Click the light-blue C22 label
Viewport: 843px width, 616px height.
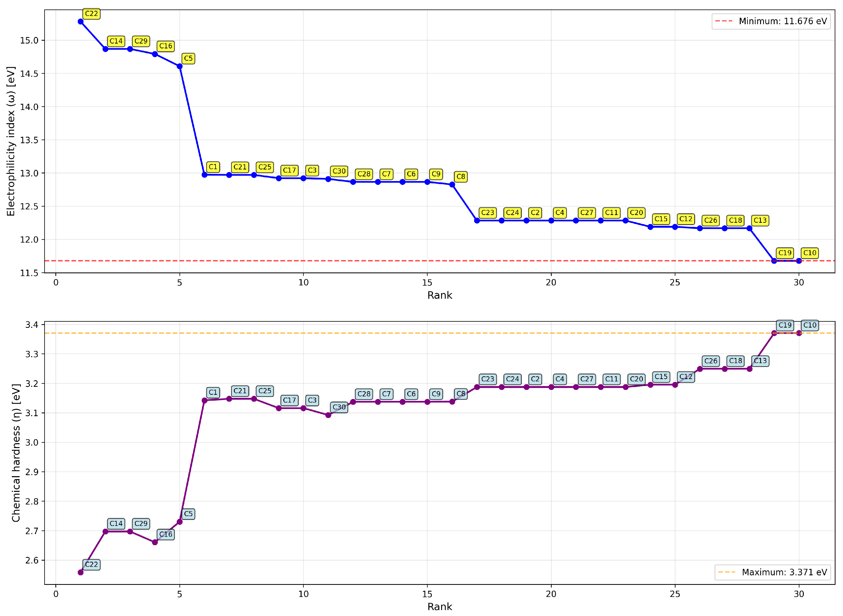tap(91, 564)
